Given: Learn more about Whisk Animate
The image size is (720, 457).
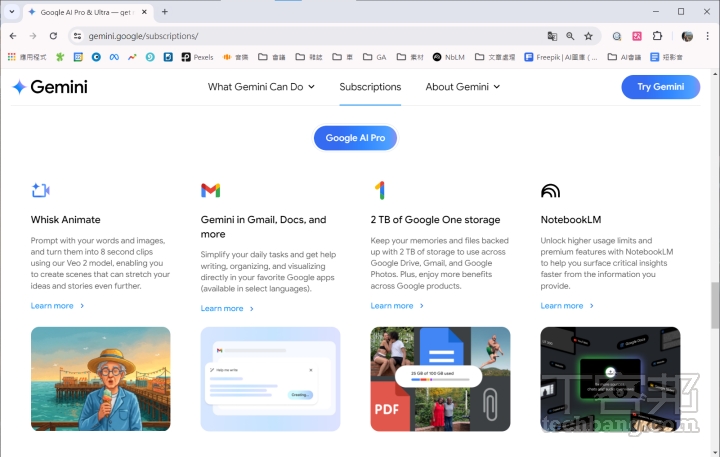Looking at the screenshot, I should point(57,306).
